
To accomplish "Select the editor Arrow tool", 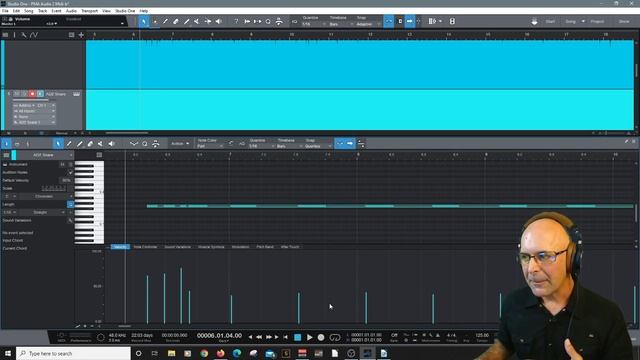I will pyautogui.click(x=58, y=144).
